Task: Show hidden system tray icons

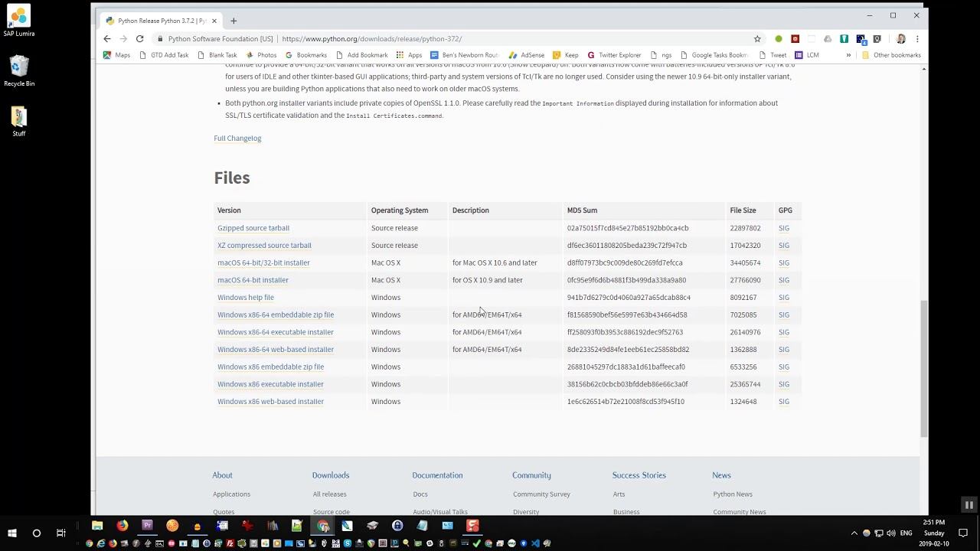Action: [x=854, y=533]
